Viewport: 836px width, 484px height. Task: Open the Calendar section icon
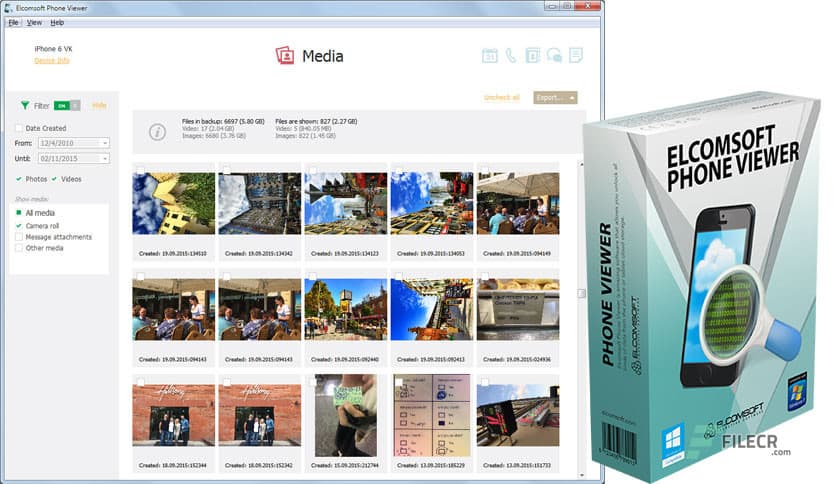coord(489,55)
